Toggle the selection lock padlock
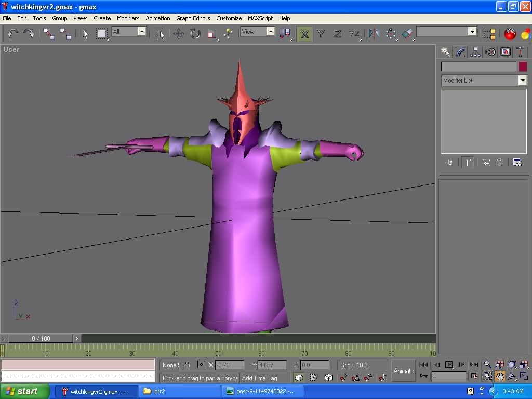 [x=187, y=365]
